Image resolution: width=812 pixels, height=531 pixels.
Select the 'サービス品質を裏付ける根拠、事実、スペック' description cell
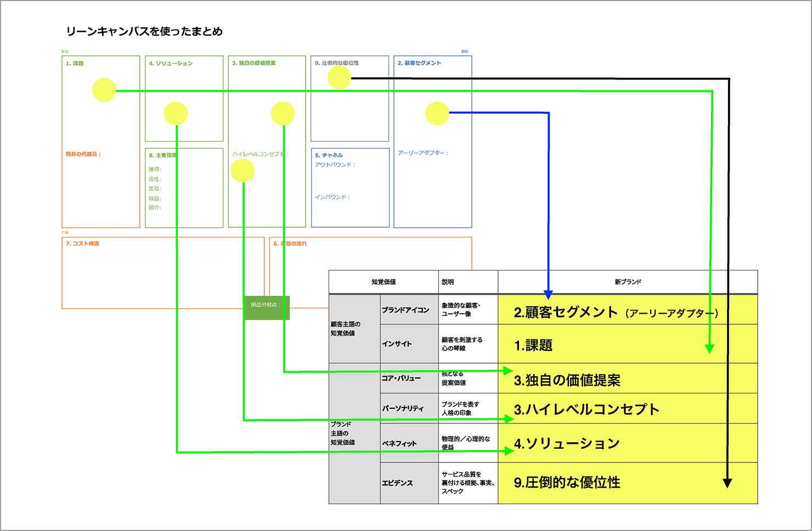point(468,483)
